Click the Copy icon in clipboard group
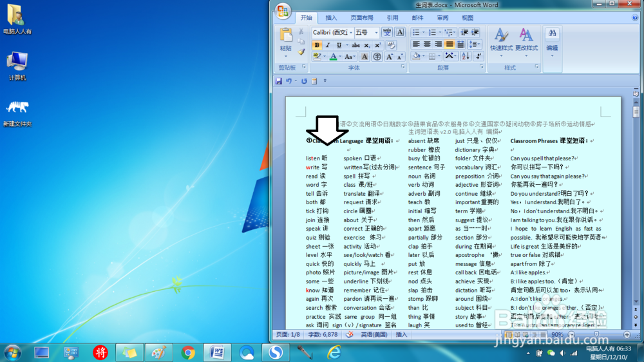 (x=301, y=42)
